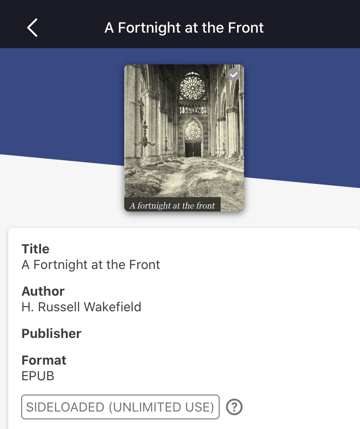The image size is (360, 429).
Task: Select the title value A Fortnight at the Front
Action: click(91, 265)
